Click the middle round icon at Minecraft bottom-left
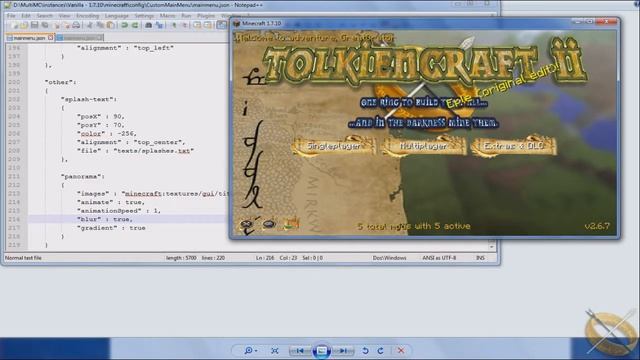This screenshot has width=640, height=360. 269,224
